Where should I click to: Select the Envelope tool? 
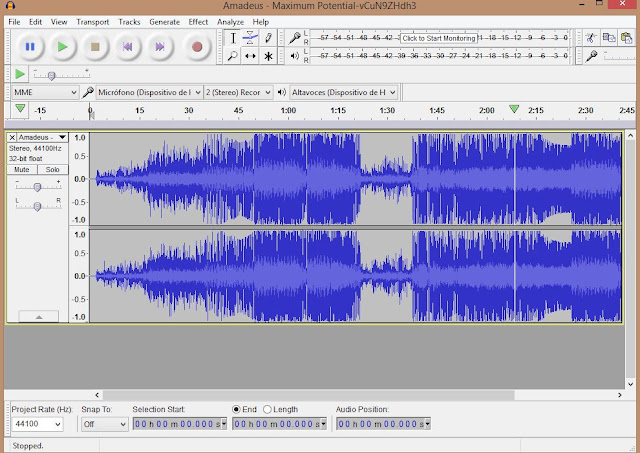tap(250, 38)
